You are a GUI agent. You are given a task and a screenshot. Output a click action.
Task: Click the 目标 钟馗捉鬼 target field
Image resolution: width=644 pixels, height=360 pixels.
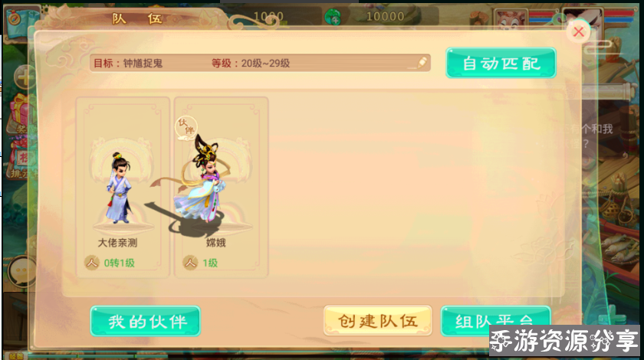(260, 63)
